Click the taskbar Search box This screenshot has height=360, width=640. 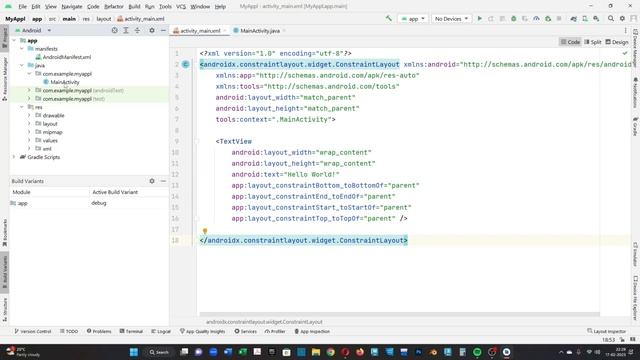(159, 352)
